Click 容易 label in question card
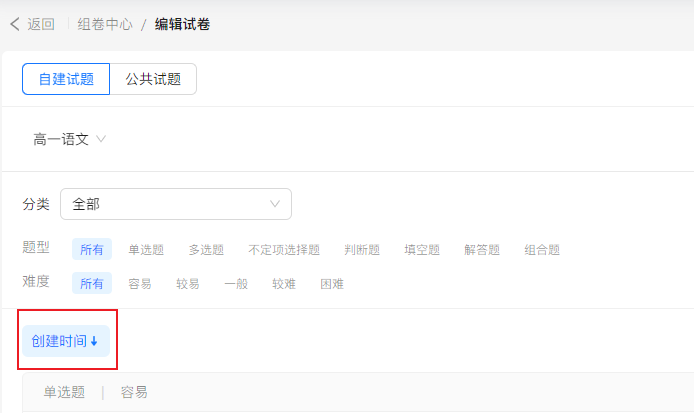The image size is (694, 413). click(134, 392)
